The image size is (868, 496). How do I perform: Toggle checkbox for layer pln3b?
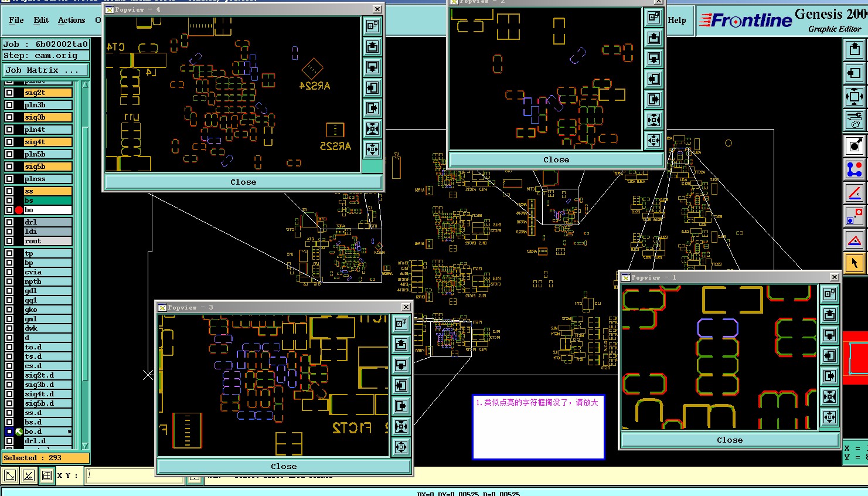click(9, 105)
